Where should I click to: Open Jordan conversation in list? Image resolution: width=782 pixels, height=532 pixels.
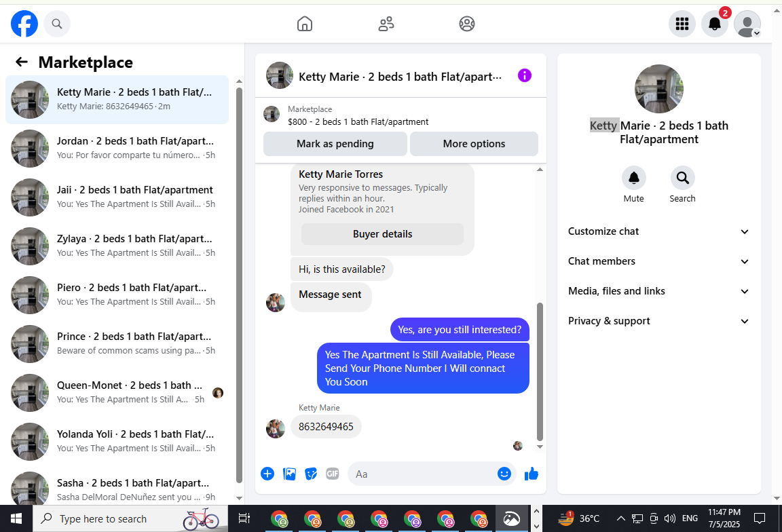tap(117, 149)
